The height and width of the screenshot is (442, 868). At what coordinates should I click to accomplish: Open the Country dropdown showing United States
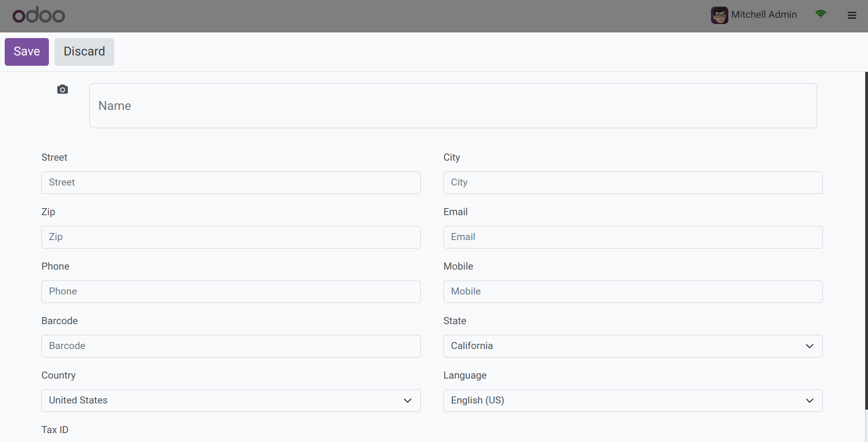231,401
